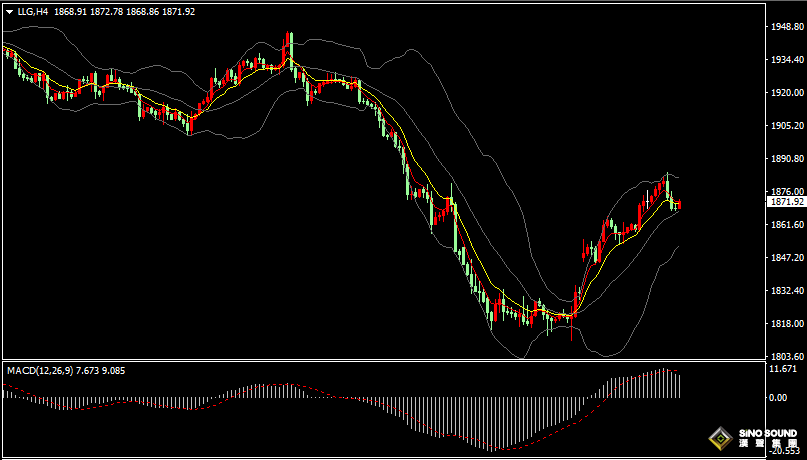Click the last candlestick at chart's right edge
The height and width of the screenshot is (460, 807).
(680, 206)
